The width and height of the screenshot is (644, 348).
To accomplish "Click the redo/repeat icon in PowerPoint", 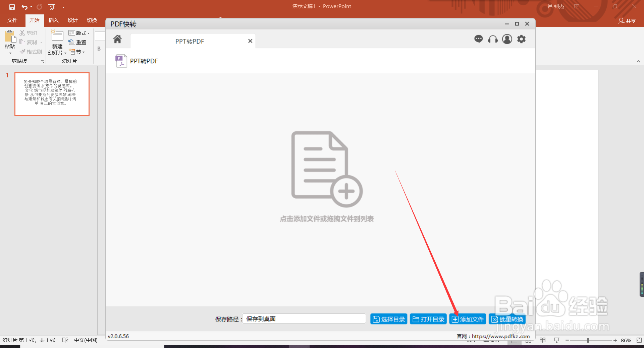I will coord(39,7).
